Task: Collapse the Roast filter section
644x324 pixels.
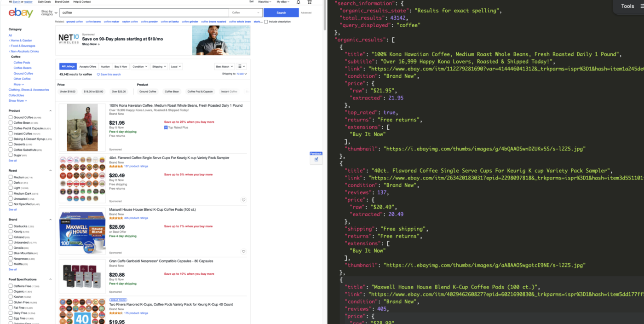Action: click(50, 171)
